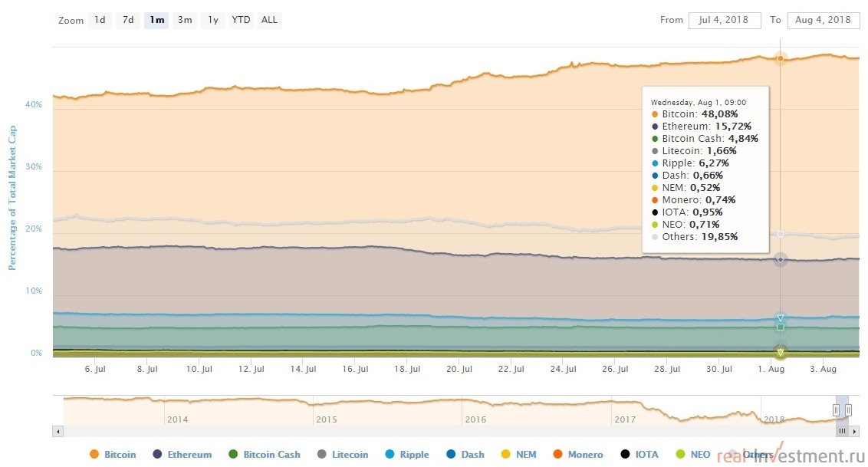This screenshot has height=467, width=868.
Task: Click the 2016 label in navigator
Action: (475, 419)
